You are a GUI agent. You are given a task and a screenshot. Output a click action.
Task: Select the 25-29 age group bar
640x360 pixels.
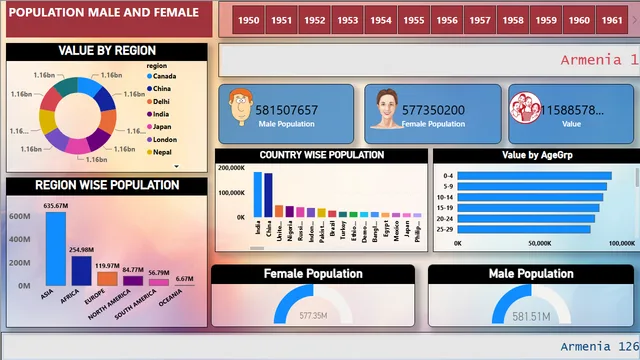(x=524, y=229)
